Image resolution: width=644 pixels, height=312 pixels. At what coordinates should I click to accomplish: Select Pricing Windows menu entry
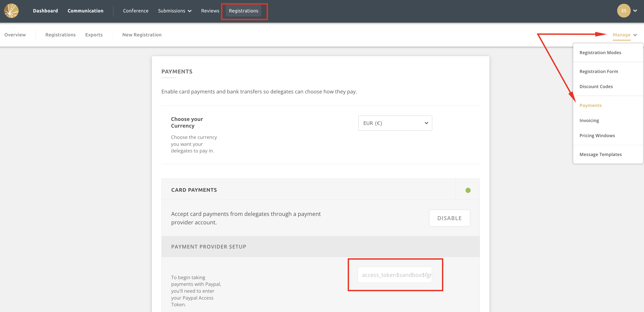point(597,136)
